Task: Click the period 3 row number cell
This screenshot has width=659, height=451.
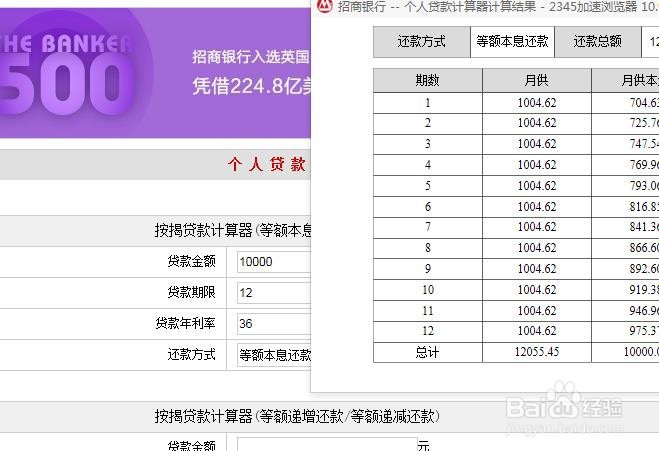Action: coord(427,144)
